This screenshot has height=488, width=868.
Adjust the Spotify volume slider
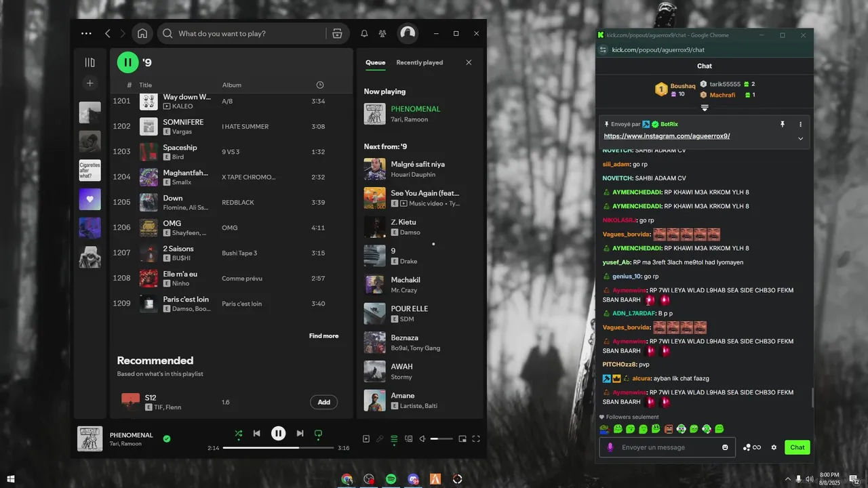[x=441, y=439]
